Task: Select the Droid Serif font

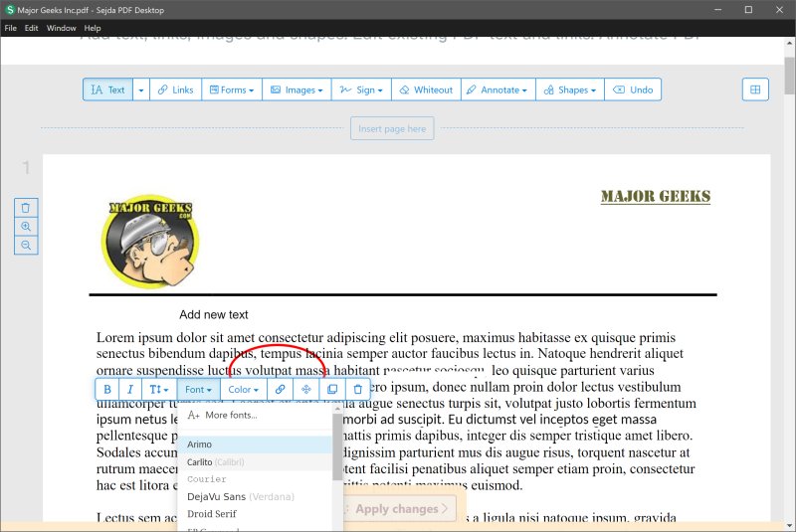Action: click(x=255, y=514)
